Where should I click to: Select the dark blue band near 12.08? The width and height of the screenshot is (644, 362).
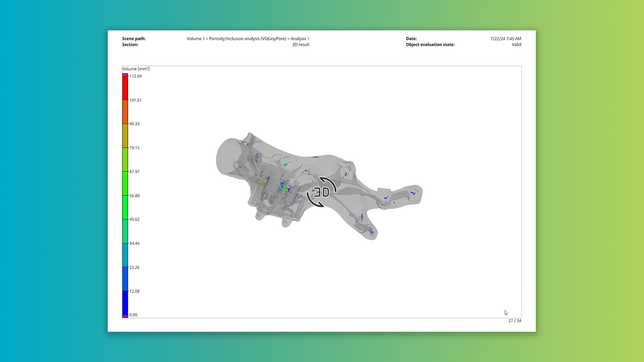(125, 303)
